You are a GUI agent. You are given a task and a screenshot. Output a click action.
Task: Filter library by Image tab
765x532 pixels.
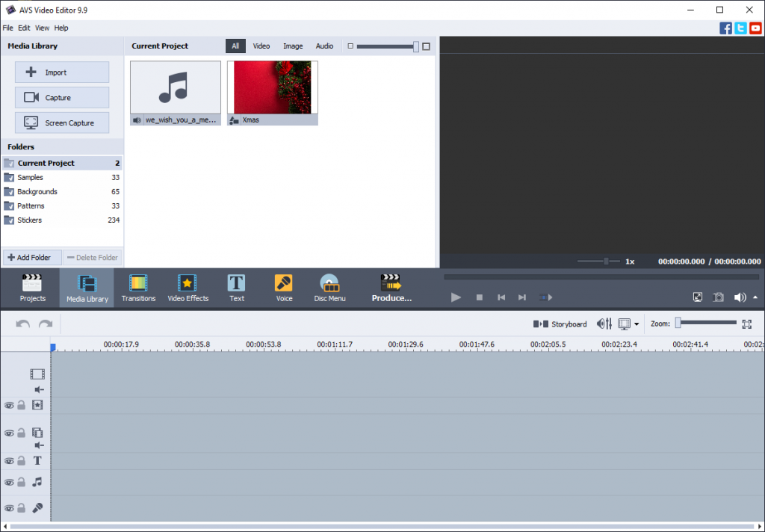[293, 46]
